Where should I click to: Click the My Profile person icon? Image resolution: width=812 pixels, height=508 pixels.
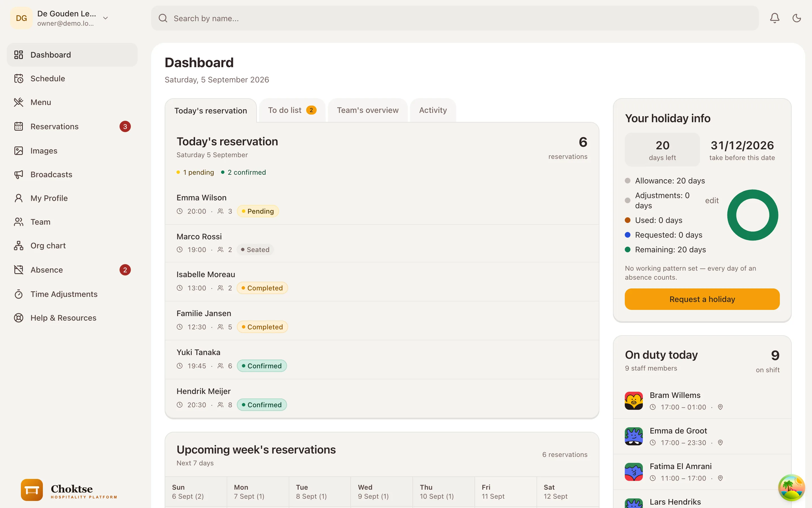coord(18,198)
